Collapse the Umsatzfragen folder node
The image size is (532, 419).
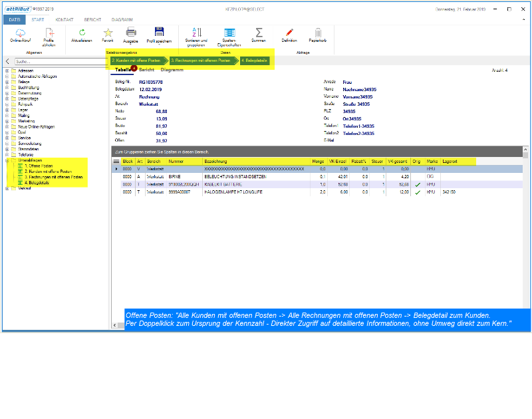point(7,160)
